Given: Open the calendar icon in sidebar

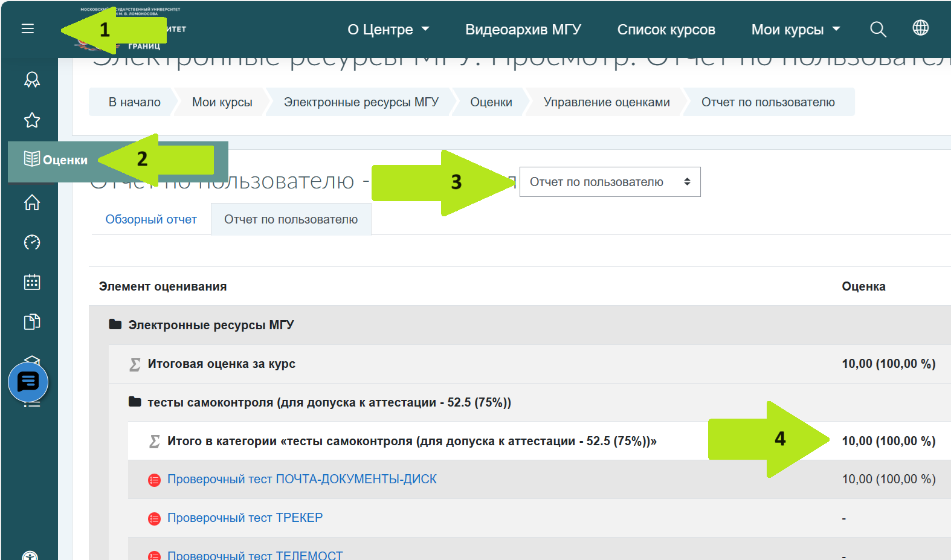Looking at the screenshot, I should pyautogui.click(x=32, y=282).
